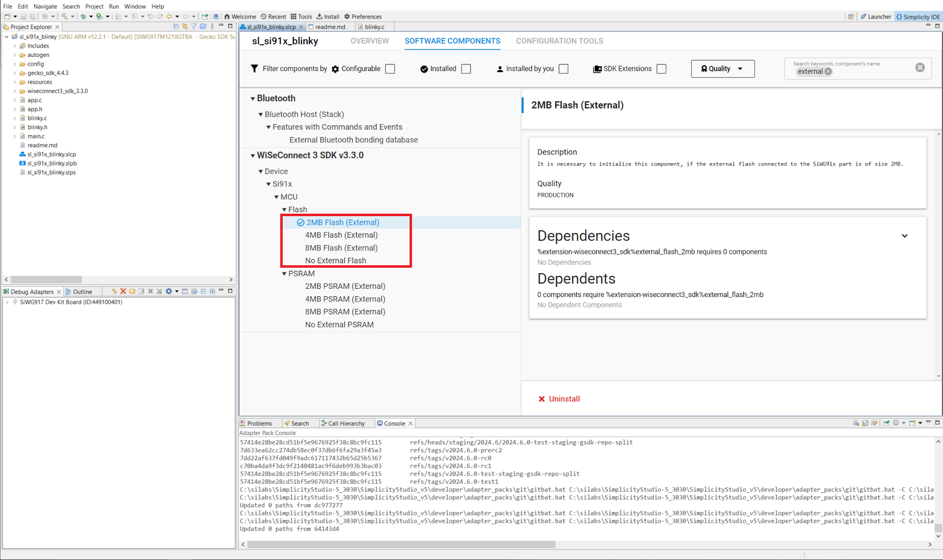Click the Debug bug icon in toolbar

(83, 16)
